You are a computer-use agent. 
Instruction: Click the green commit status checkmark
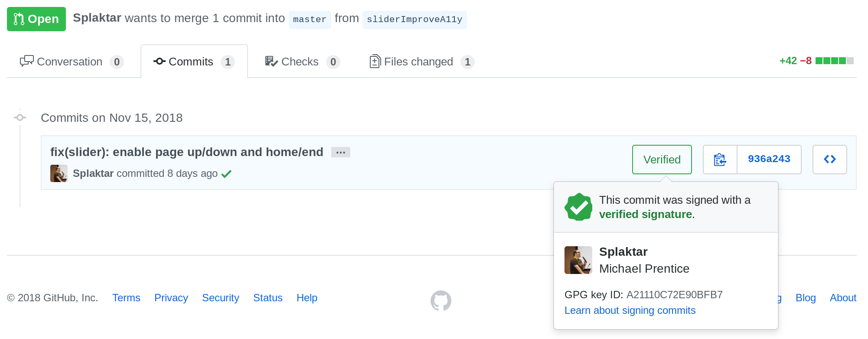click(x=226, y=174)
